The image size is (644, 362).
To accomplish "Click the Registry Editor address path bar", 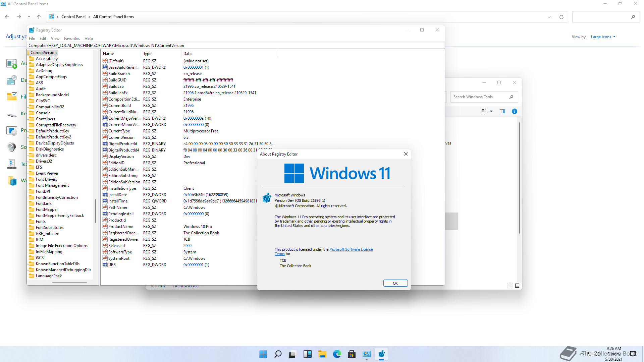I will [x=236, y=46].
